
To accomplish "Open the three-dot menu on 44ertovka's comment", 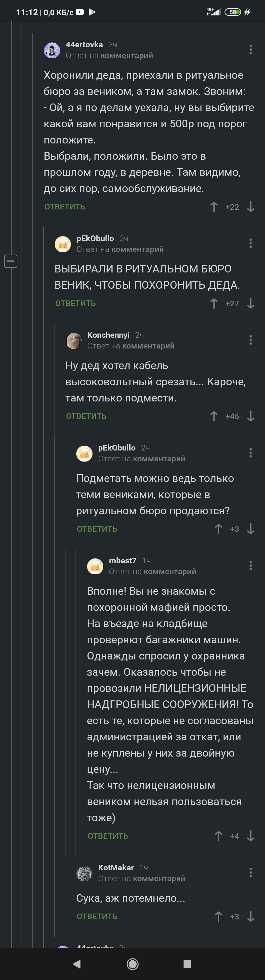I will [251, 50].
